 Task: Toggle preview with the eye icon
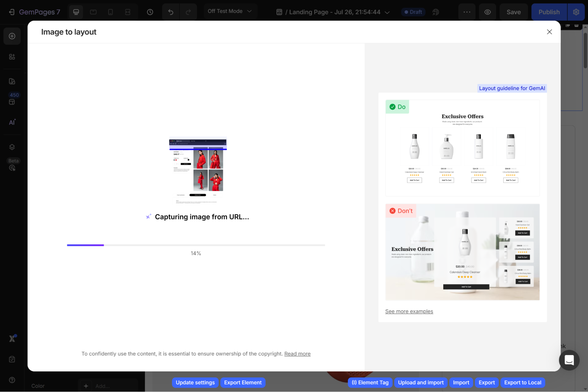point(487,12)
